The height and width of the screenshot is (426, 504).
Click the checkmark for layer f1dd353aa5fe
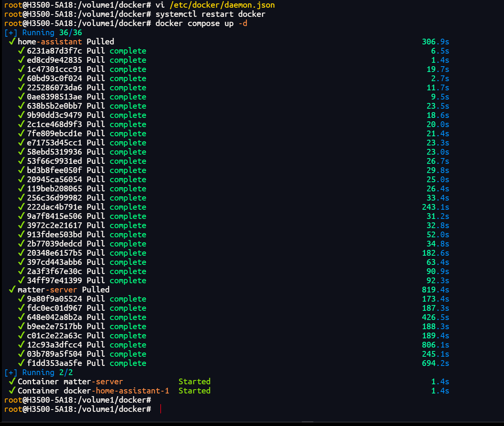pos(21,363)
